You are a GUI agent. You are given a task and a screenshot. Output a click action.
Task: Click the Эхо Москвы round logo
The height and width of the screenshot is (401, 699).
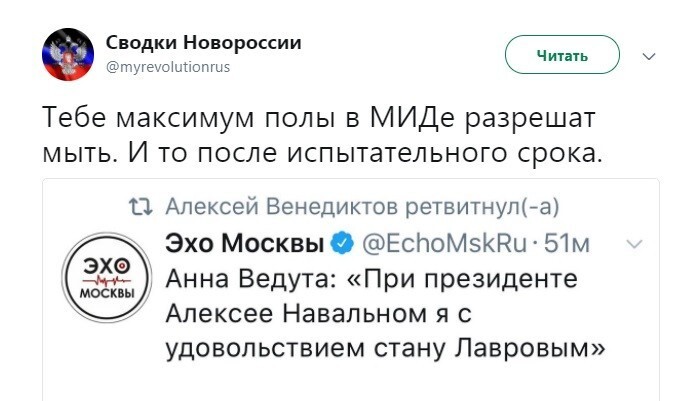coord(107,277)
